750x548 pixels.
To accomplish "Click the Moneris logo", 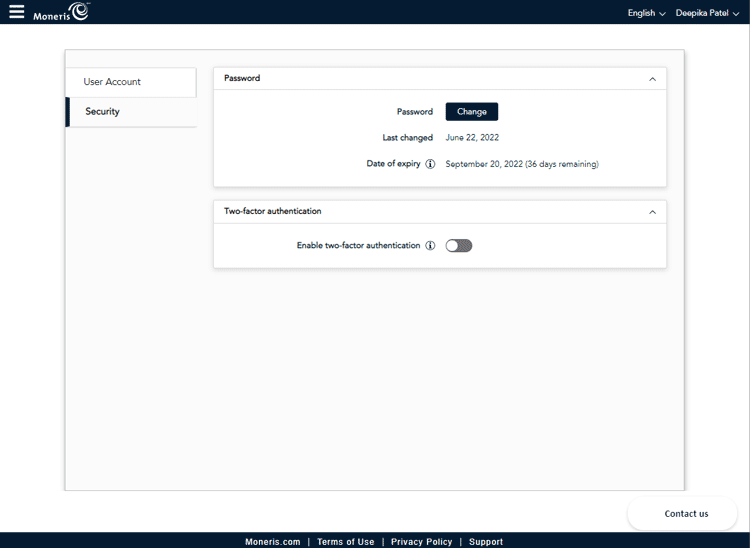I will tap(61, 13).
